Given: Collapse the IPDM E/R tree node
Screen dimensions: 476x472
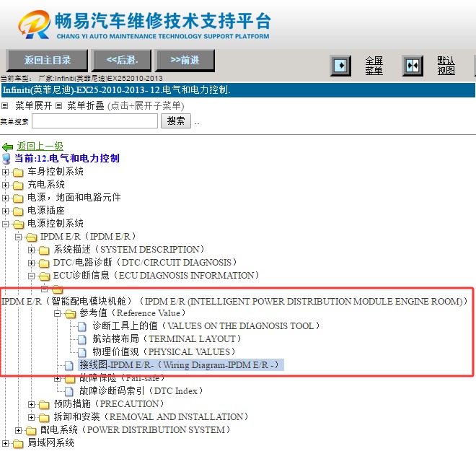Looking at the screenshot, I should pyautogui.click(x=18, y=237).
